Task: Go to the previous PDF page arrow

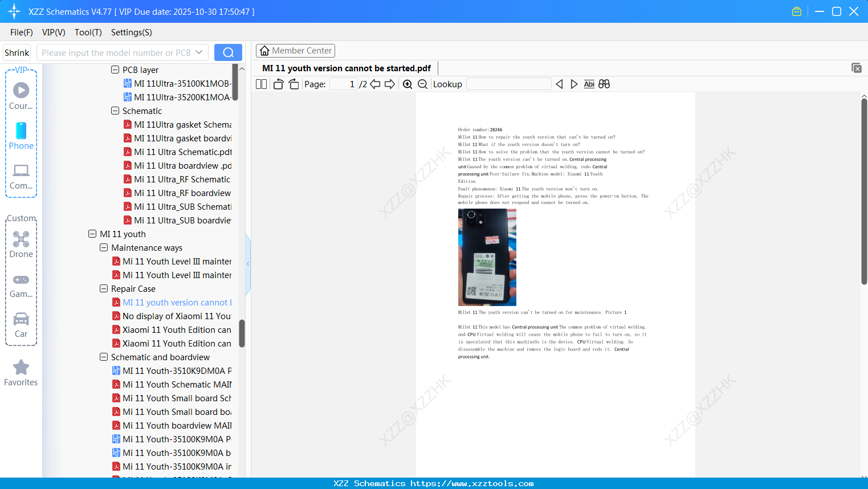Action: pyautogui.click(x=375, y=84)
